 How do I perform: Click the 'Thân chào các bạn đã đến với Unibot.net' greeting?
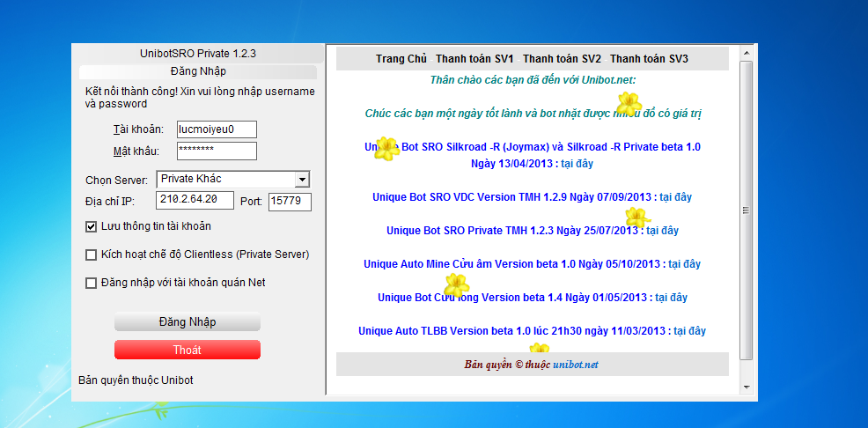pyautogui.click(x=533, y=80)
